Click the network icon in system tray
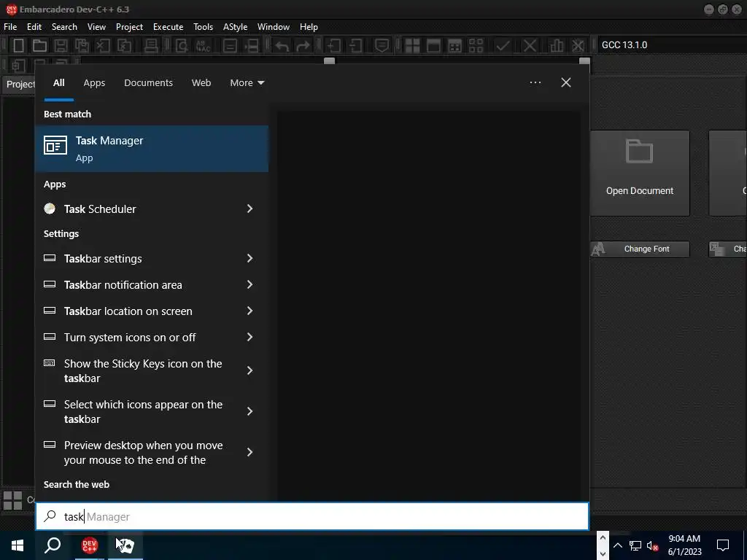 (635, 545)
